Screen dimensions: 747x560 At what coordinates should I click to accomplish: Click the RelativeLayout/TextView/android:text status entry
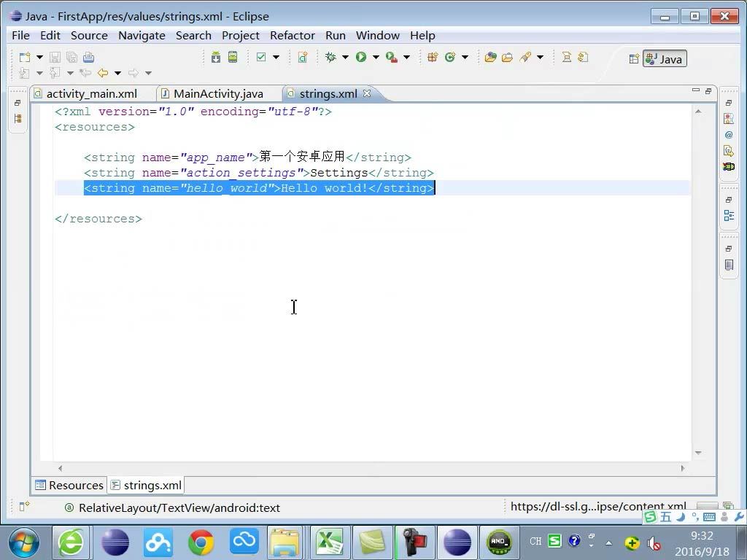[x=179, y=508]
